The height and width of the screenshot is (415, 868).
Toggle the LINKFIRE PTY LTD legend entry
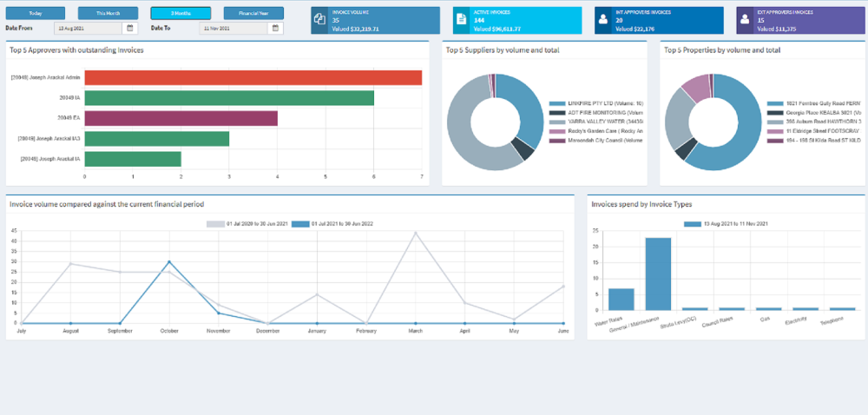coord(596,103)
